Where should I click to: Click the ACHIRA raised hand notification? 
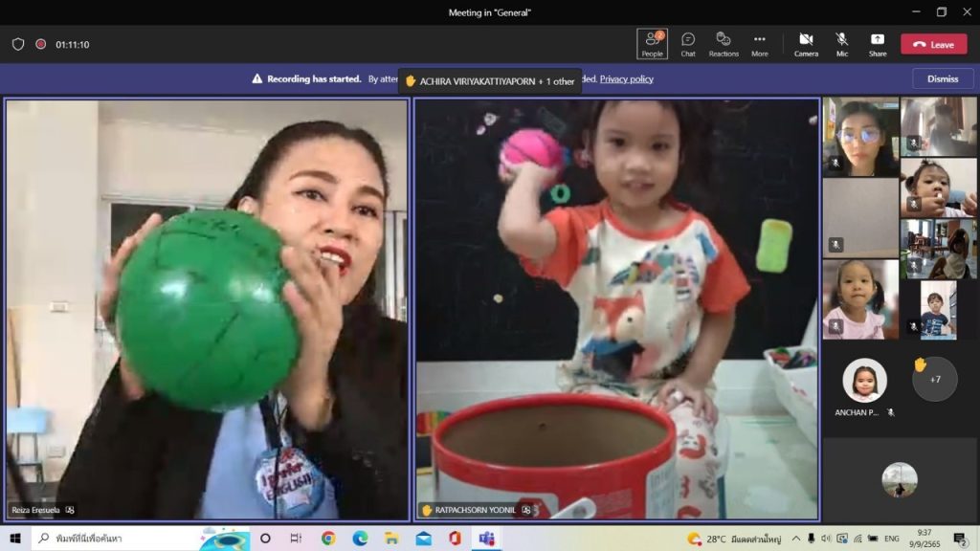point(489,81)
